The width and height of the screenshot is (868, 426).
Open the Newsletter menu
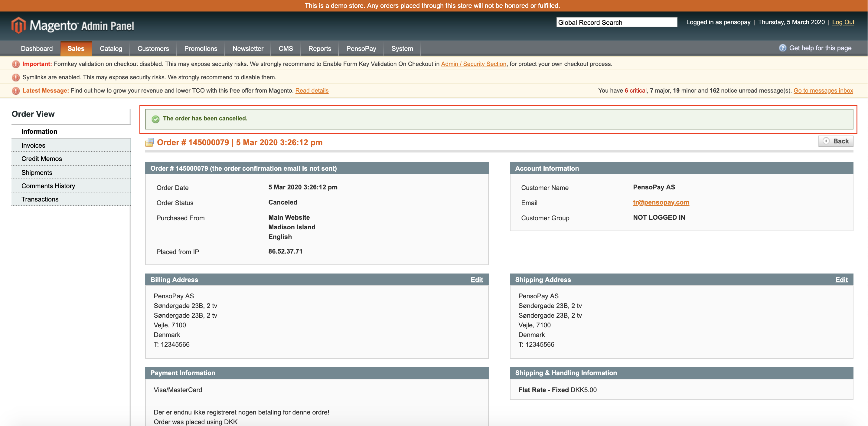[248, 48]
